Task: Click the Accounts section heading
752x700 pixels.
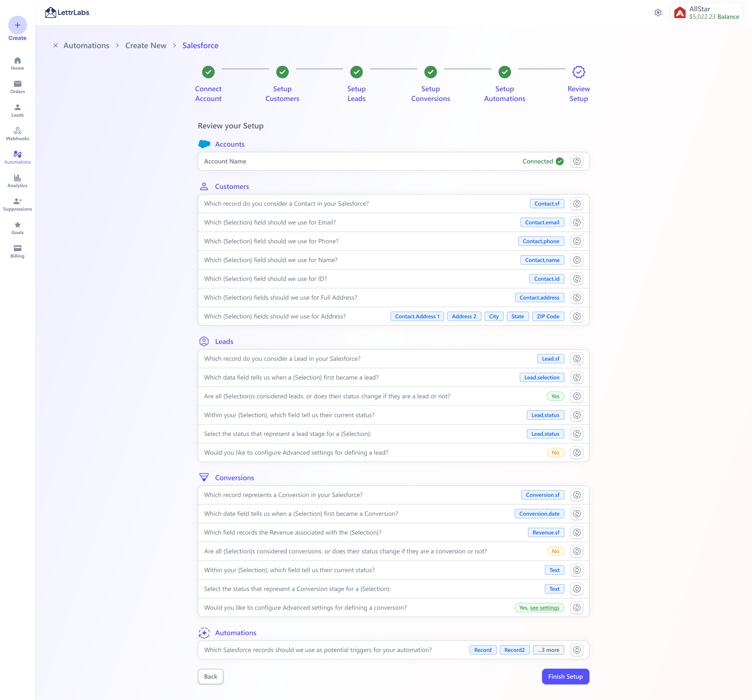Action: coord(230,144)
